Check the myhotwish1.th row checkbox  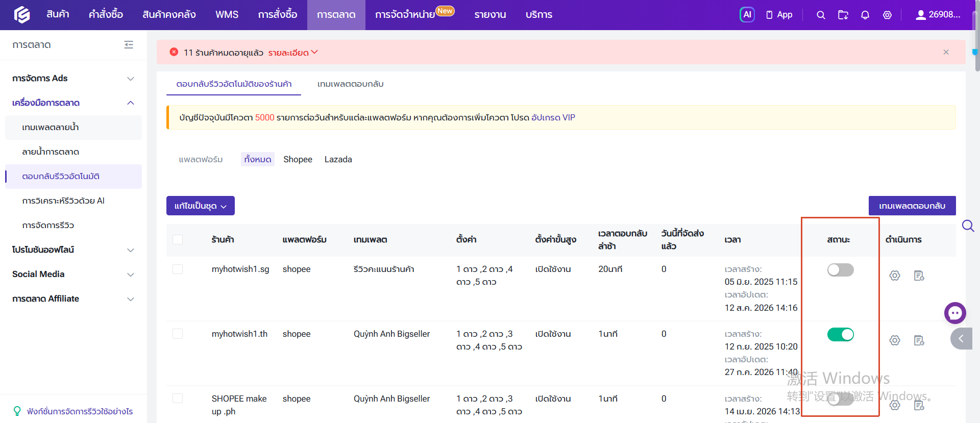pos(178,334)
